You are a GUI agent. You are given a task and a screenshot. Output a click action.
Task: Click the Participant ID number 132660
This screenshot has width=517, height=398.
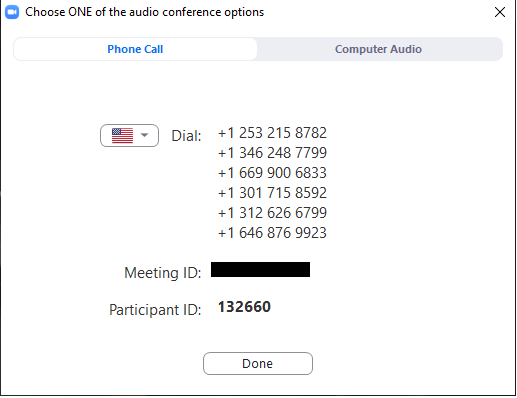pyautogui.click(x=244, y=307)
